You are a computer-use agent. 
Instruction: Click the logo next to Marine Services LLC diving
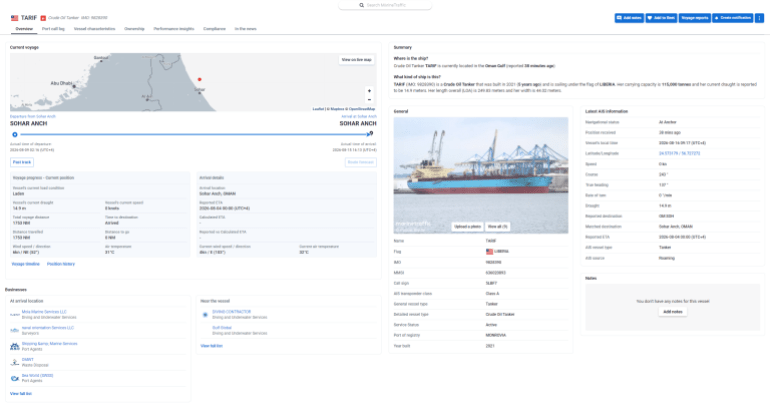pyautogui.click(x=15, y=315)
